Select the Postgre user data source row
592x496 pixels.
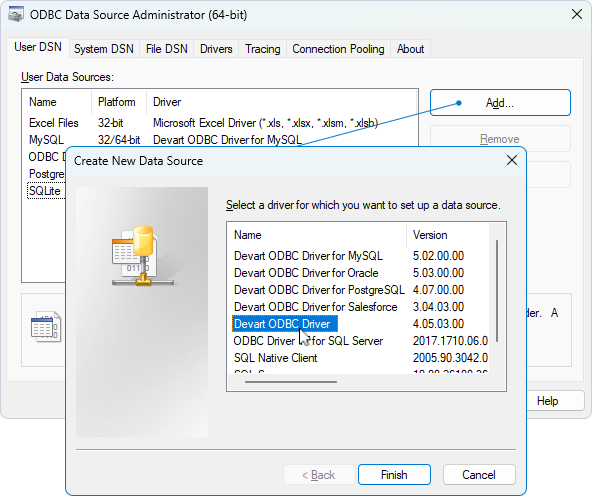click(47, 174)
